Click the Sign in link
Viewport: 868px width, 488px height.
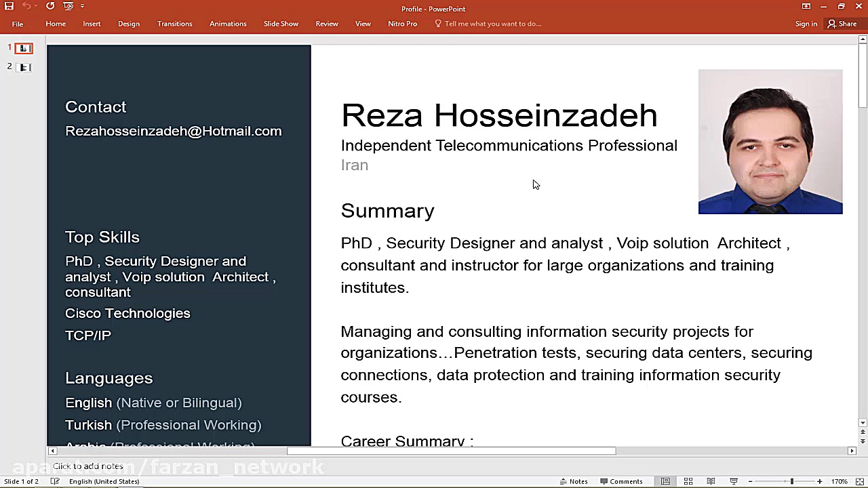click(x=806, y=24)
